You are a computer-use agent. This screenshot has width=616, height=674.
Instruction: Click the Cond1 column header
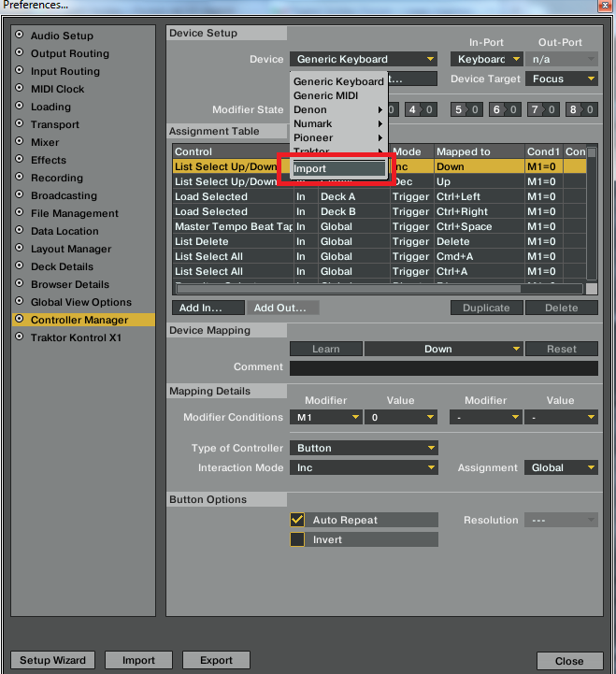coord(544,151)
